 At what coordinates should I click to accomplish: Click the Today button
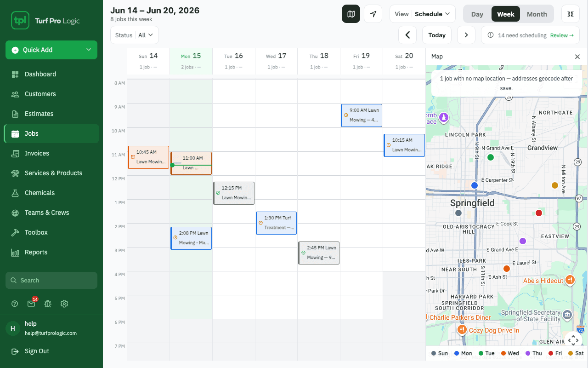tap(437, 35)
